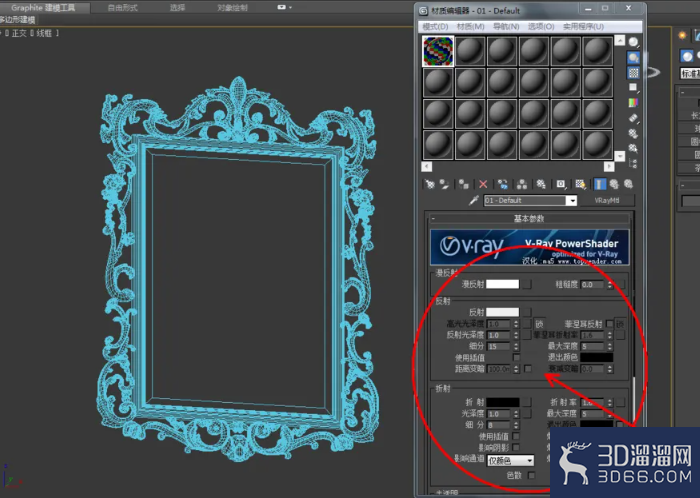The height and width of the screenshot is (498, 700).
Task: Click the white 漫反射 color swatch
Action: 502,284
